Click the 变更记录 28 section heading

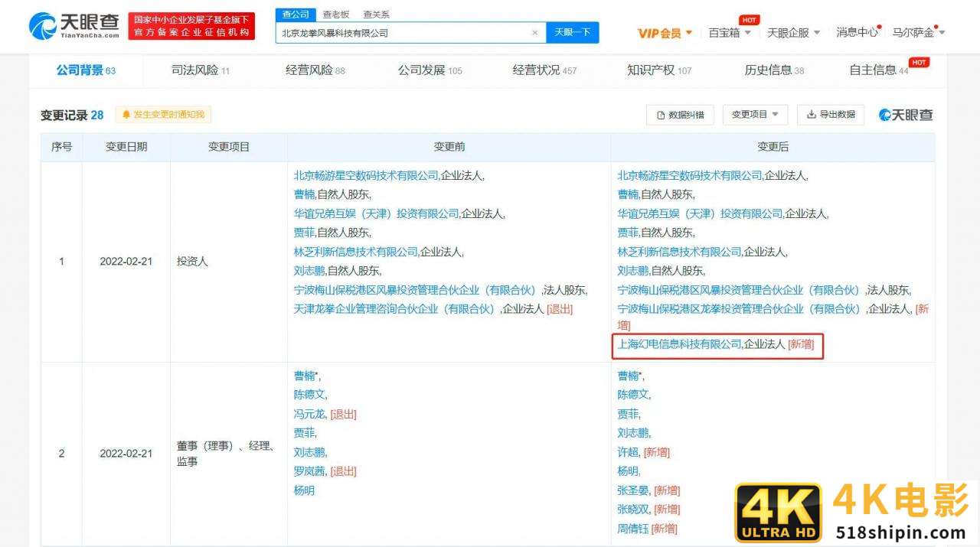pos(72,115)
